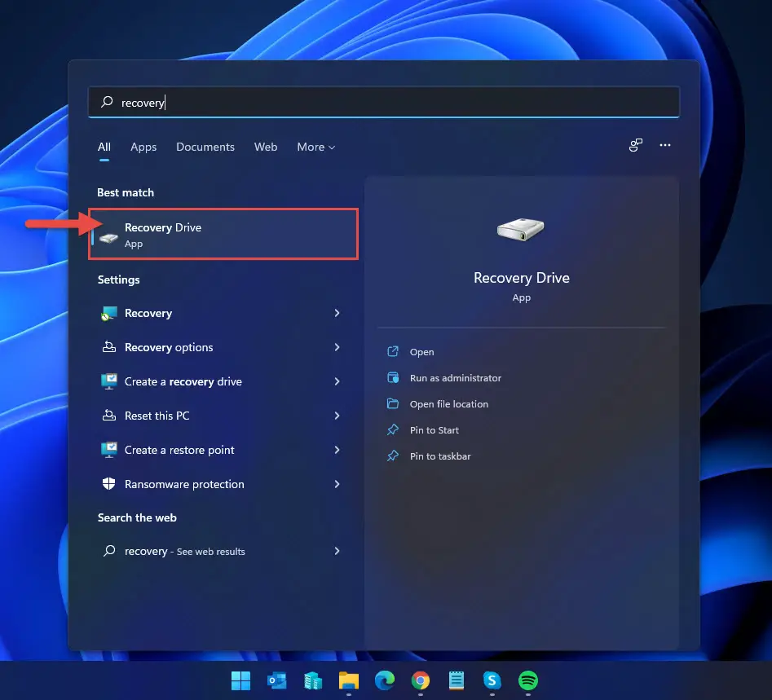Click the large Recovery Drive preview icon
772x700 pixels.
pos(520,230)
